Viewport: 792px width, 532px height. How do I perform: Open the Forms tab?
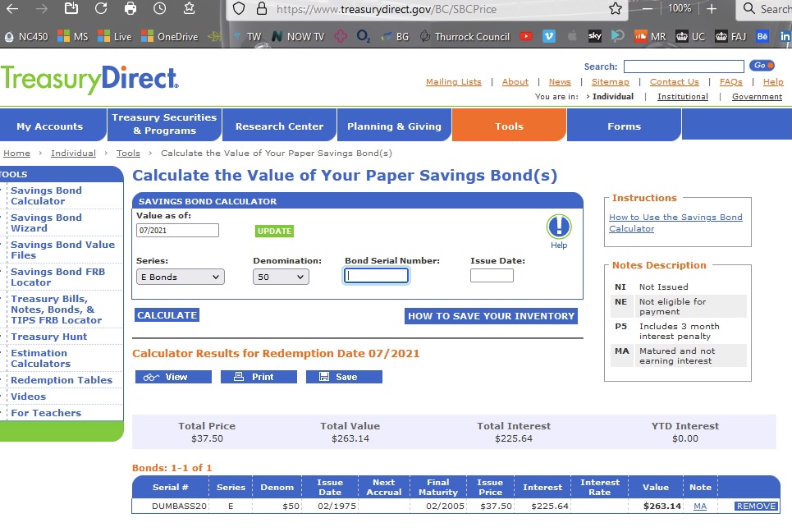tap(624, 126)
